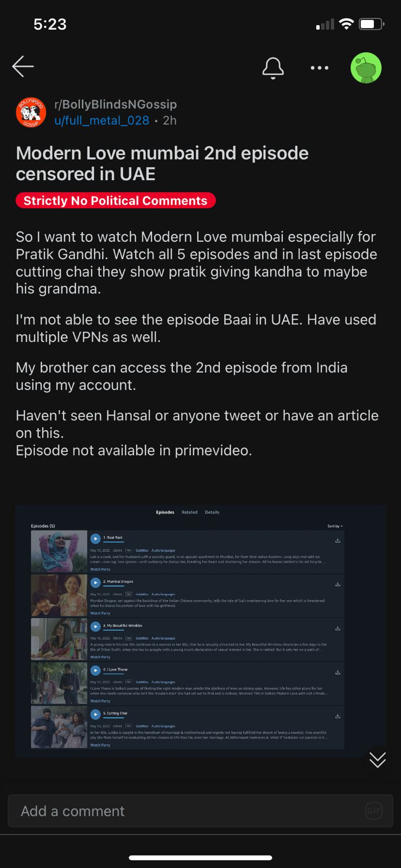401x868 pixels.
Task: Open the Sort by dropdown in screenshot
Action: (x=335, y=526)
